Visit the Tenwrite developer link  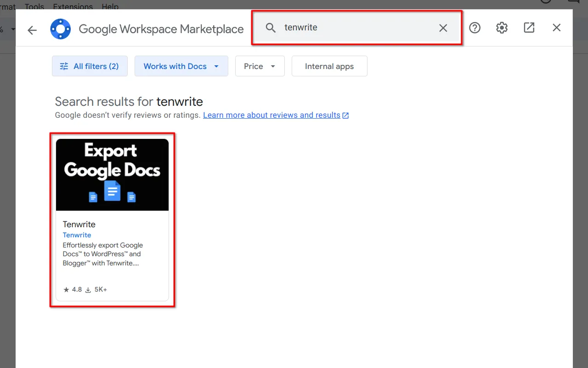pos(77,235)
